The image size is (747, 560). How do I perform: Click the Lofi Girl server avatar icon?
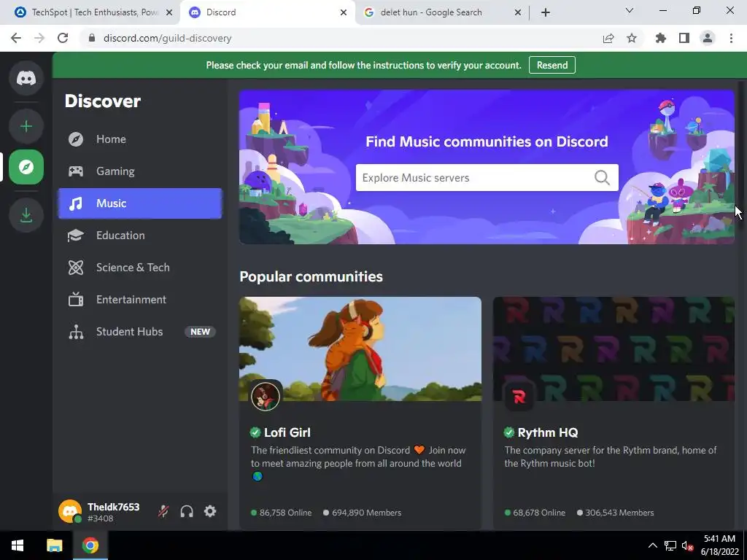(266, 396)
